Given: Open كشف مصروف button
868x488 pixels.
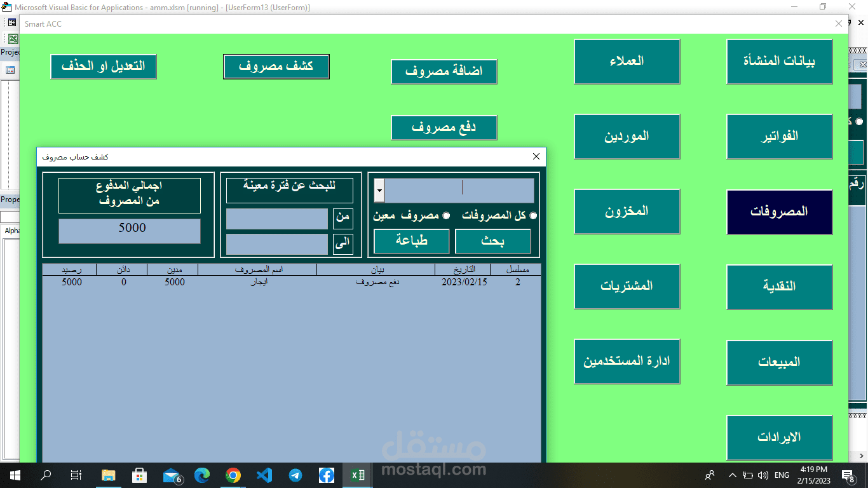Looking at the screenshot, I should [276, 67].
